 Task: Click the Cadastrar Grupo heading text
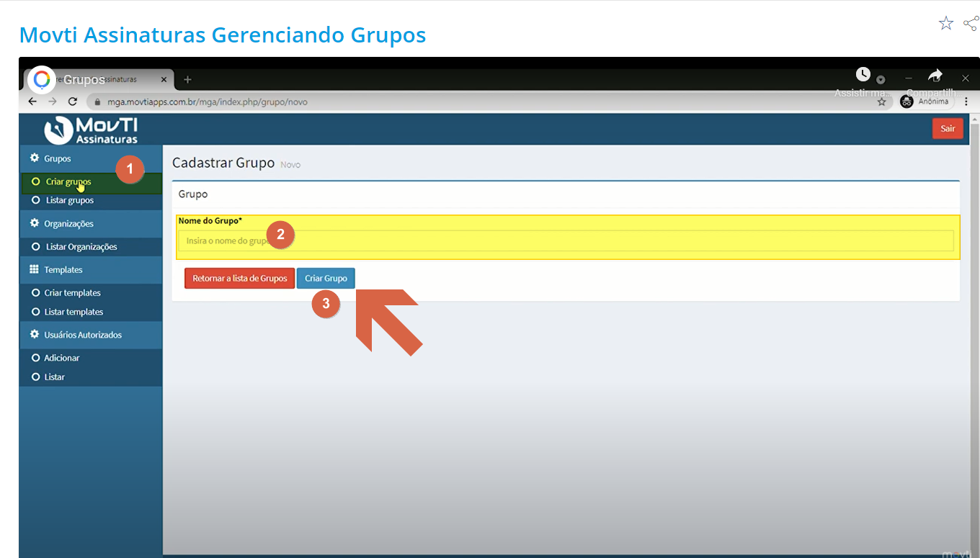coord(223,163)
